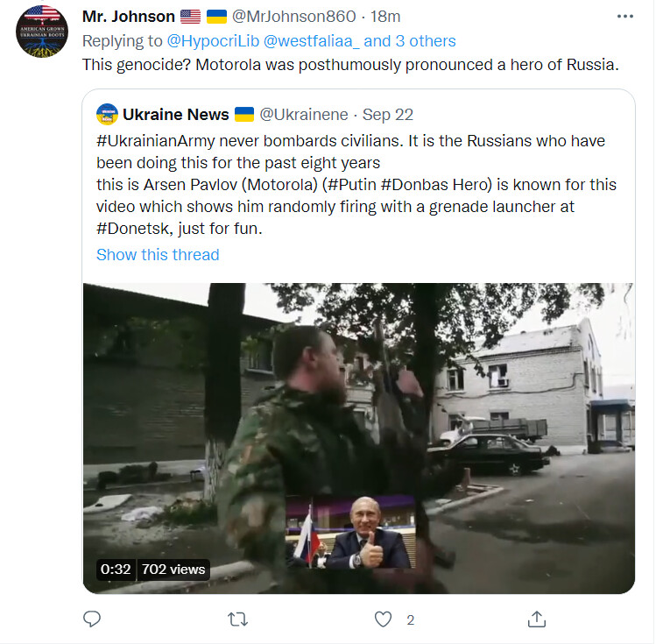Open the 18m tweet timestamp
The image size is (656, 644).
385,17
